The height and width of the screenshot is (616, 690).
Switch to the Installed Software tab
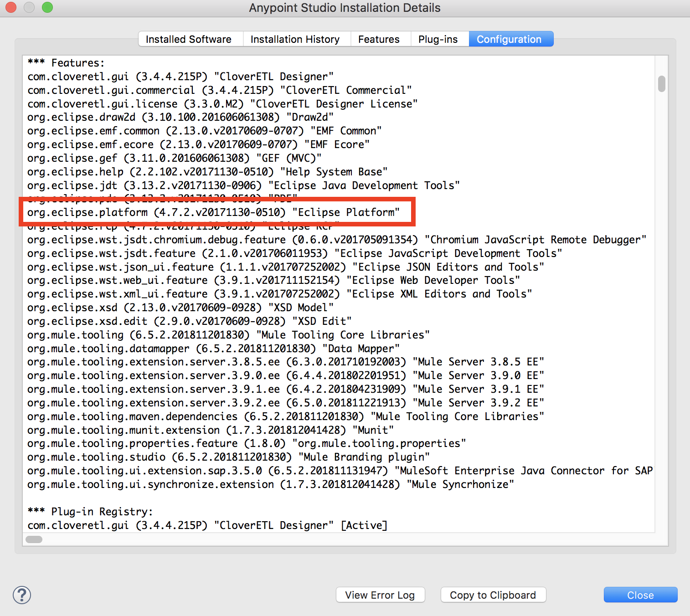click(189, 39)
